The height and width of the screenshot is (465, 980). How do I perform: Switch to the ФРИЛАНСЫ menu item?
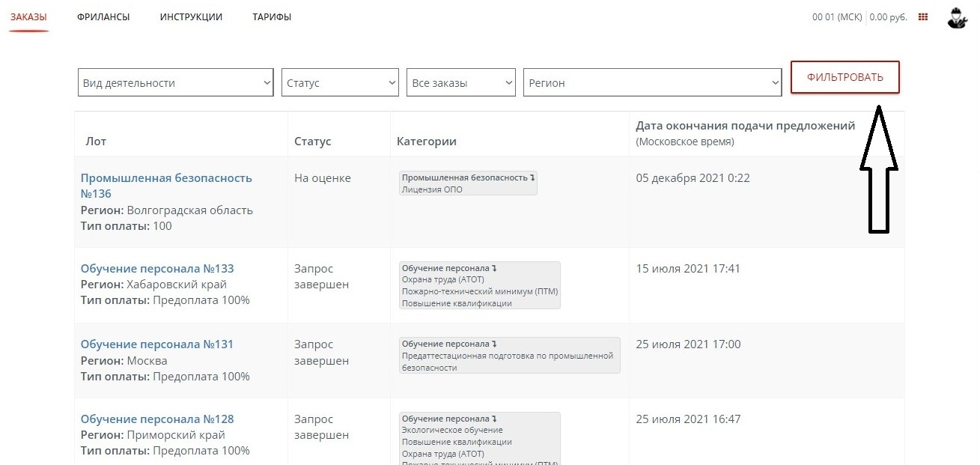[x=103, y=17]
